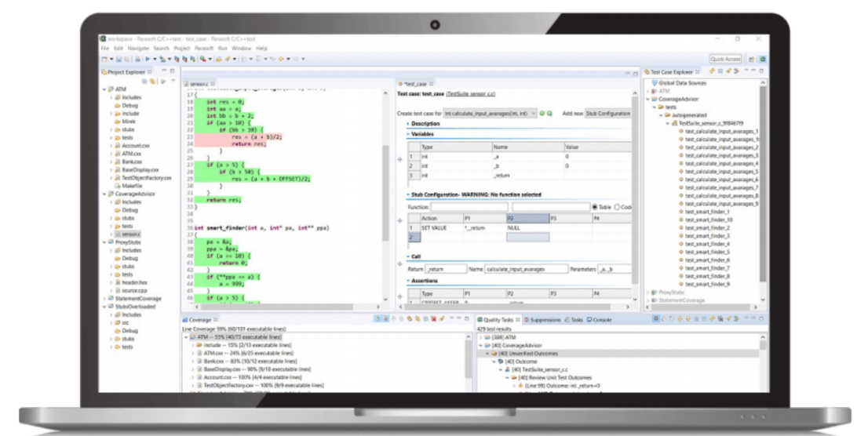This screenshot has width=868, height=436.
Task: Click the Parasoft perspective icon at top right
Action: pyautogui.click(x=762, y=59)
